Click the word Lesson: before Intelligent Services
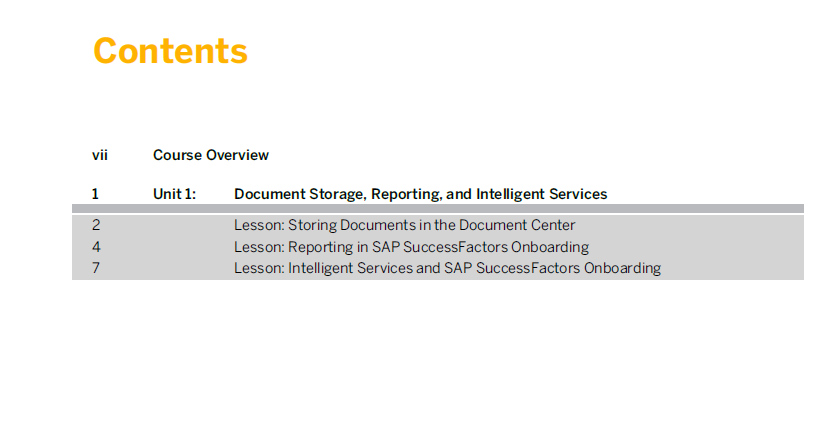This screenshot has width=831, height=421. 259,268
